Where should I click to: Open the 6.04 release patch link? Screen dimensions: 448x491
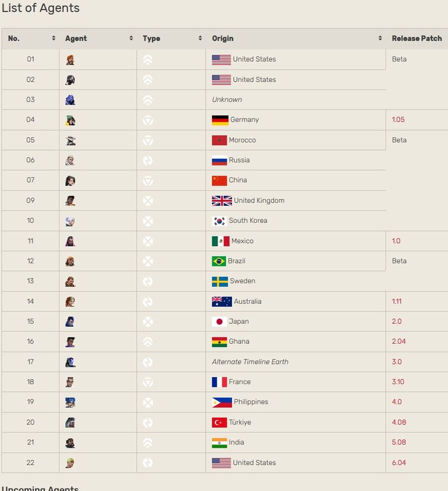pos(399,463)
